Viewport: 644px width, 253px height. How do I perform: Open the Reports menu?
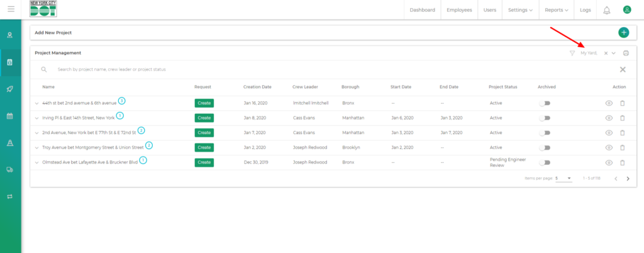pos(557,10)
